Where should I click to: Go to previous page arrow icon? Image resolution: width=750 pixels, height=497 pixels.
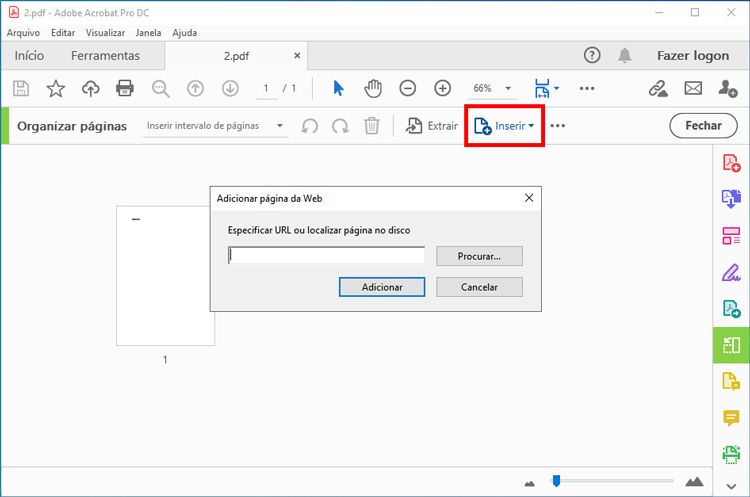click(195, 88)
